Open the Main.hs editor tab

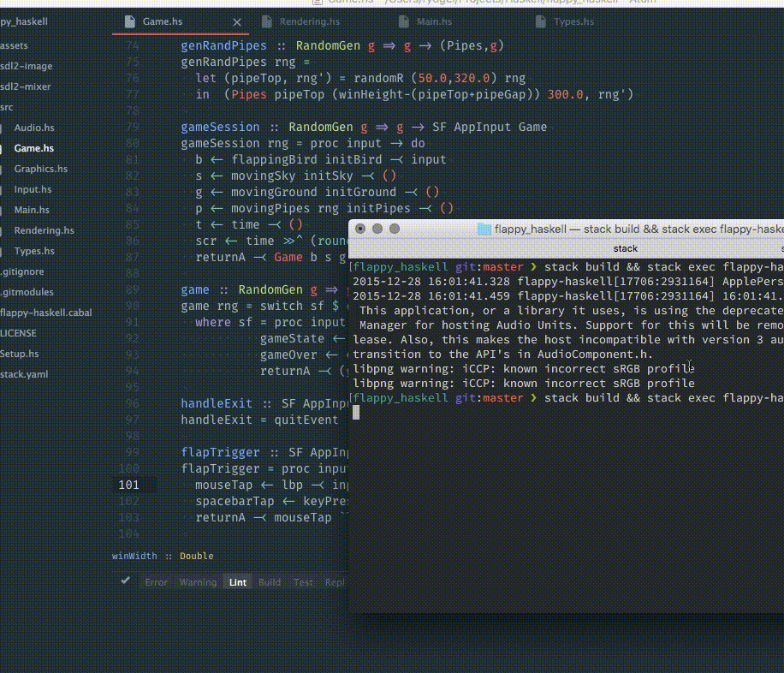434,22
